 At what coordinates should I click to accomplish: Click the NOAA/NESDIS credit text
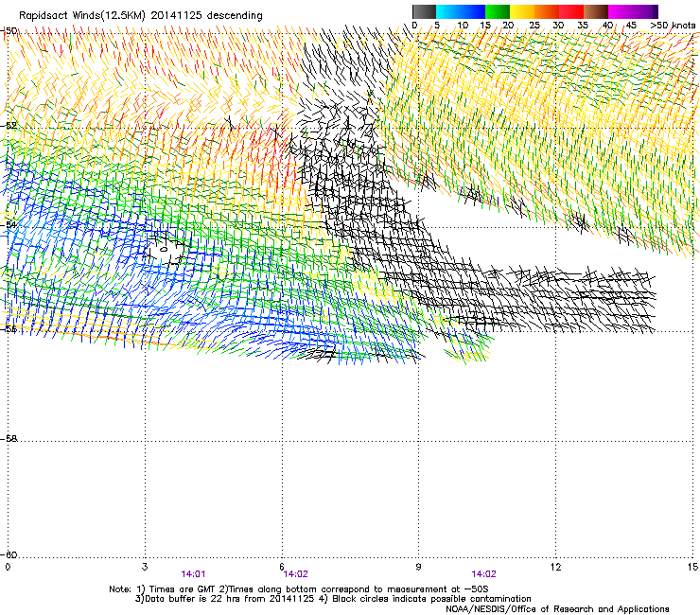click(557, 609)
